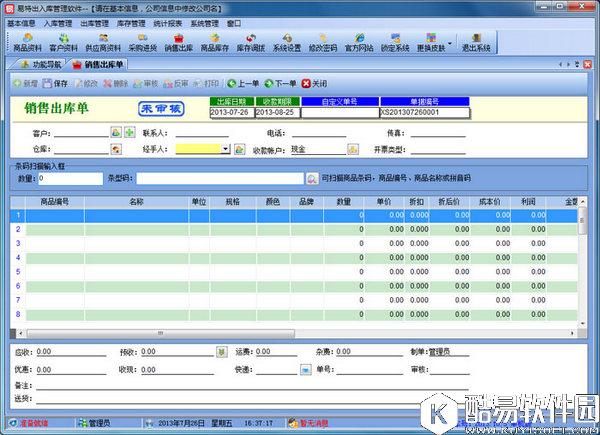This screenshot has height=435, width=600.
Task: Click the 出库日期 field 2013-07-26
Action: click(232, 112)
